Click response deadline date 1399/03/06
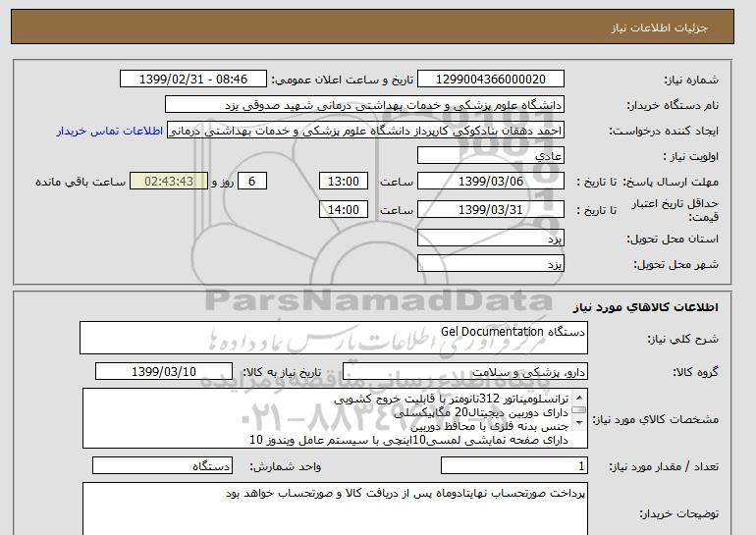The image size is (756, 535). [x=490, y=182]
